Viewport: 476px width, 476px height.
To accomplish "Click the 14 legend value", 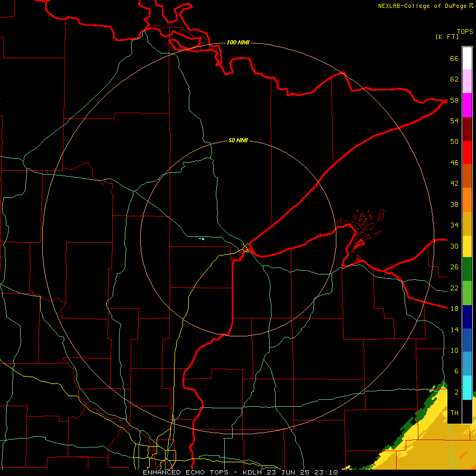I will (x=454, y=329).
